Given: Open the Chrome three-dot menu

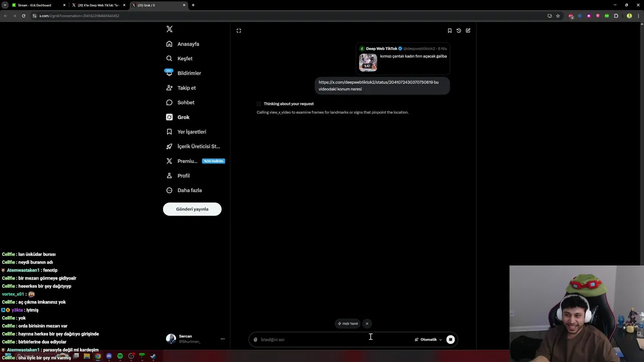Looking at the screenshot, I should 638,16.
